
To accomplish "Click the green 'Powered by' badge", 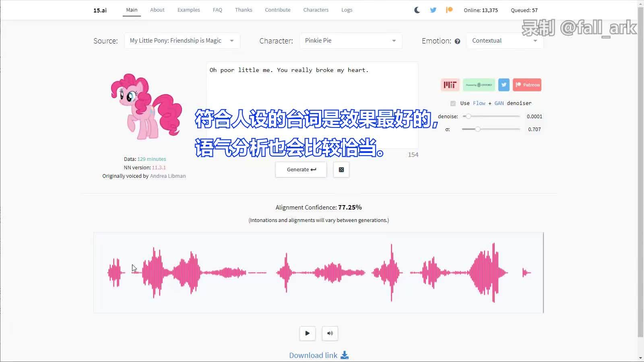I will point(479,85).
